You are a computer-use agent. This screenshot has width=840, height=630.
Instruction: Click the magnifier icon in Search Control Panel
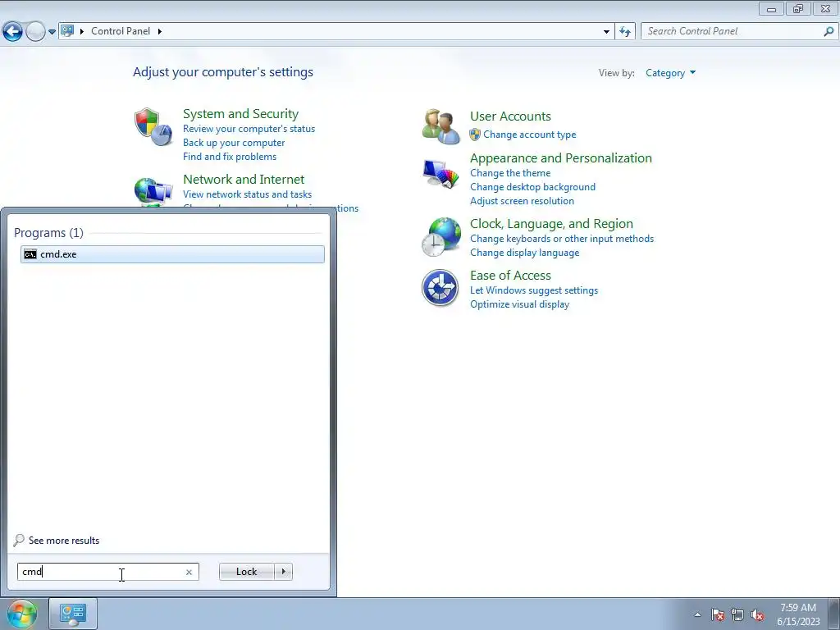click(829, 32)
